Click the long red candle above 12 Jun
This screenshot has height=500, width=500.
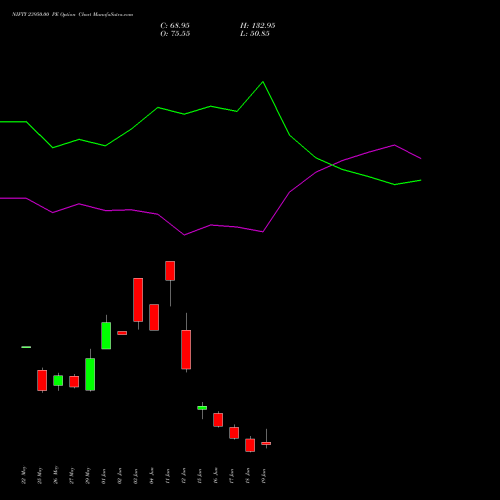[x=186, y=349]
